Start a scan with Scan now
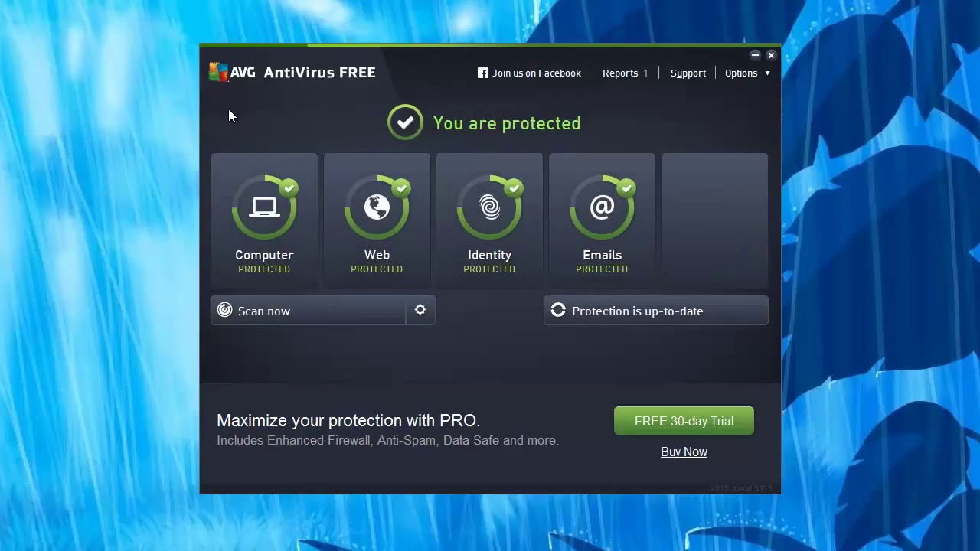This screenshot has height=551, width=980. coord(308,311)
